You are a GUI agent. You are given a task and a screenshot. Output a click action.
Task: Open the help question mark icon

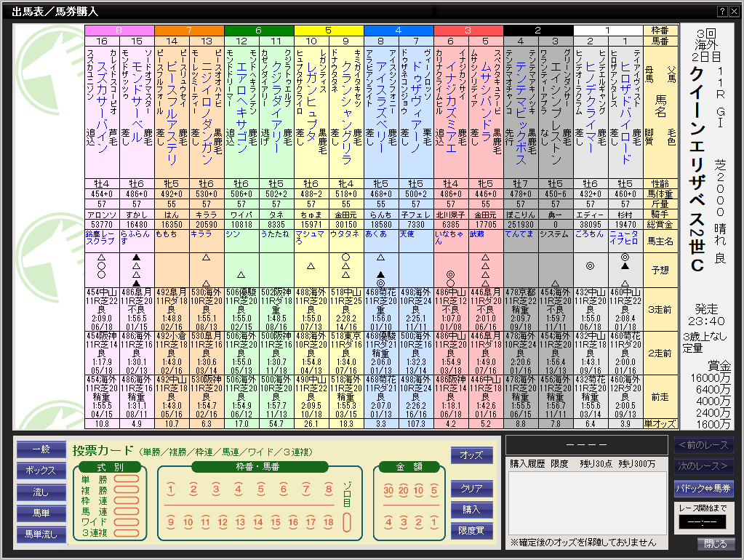[722, 12]
